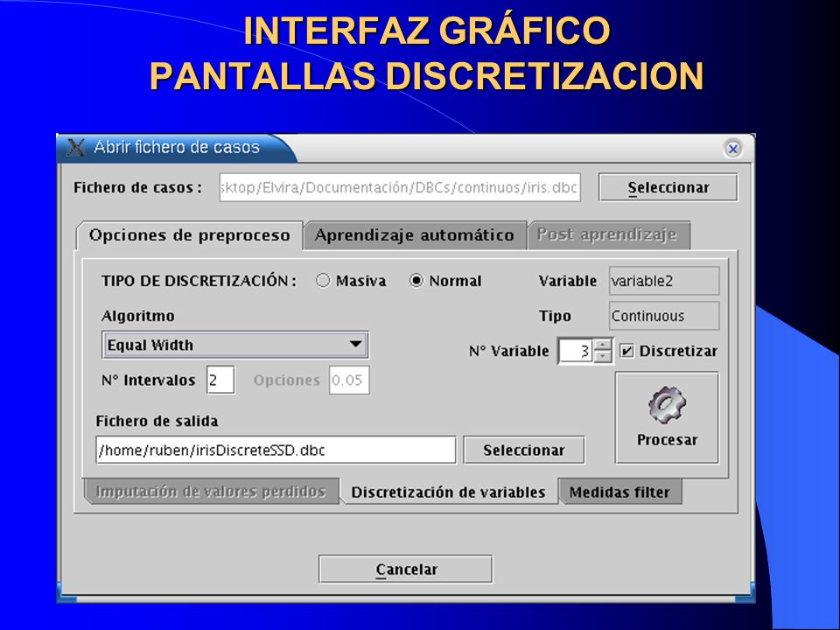Click the Algoritmo label
840x630 pixels.
pyautogui.click(x=137, y=316)
